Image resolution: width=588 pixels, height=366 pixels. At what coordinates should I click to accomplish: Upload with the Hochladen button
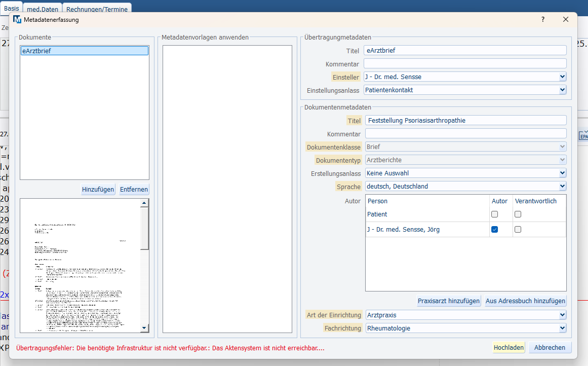tap(508, 348)
